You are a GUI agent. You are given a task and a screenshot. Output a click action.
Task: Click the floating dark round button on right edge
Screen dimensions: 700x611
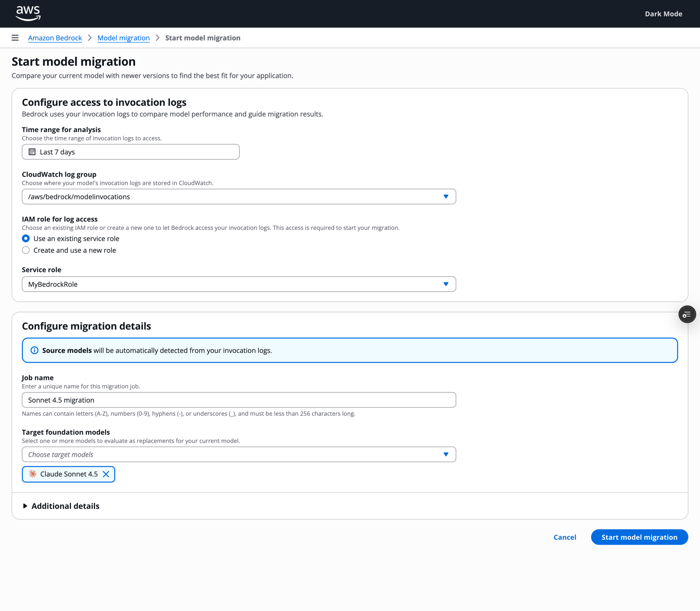point(687,314)
